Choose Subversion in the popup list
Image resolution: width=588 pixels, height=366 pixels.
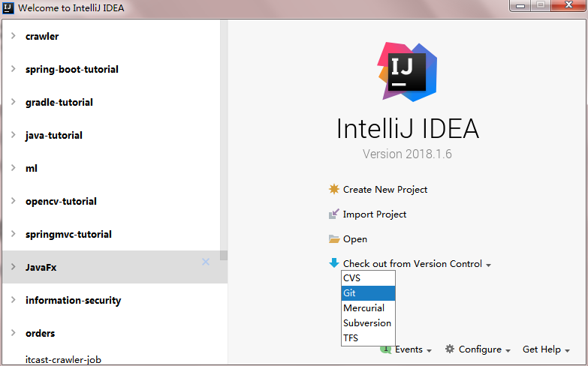click(x=368, y=323)
